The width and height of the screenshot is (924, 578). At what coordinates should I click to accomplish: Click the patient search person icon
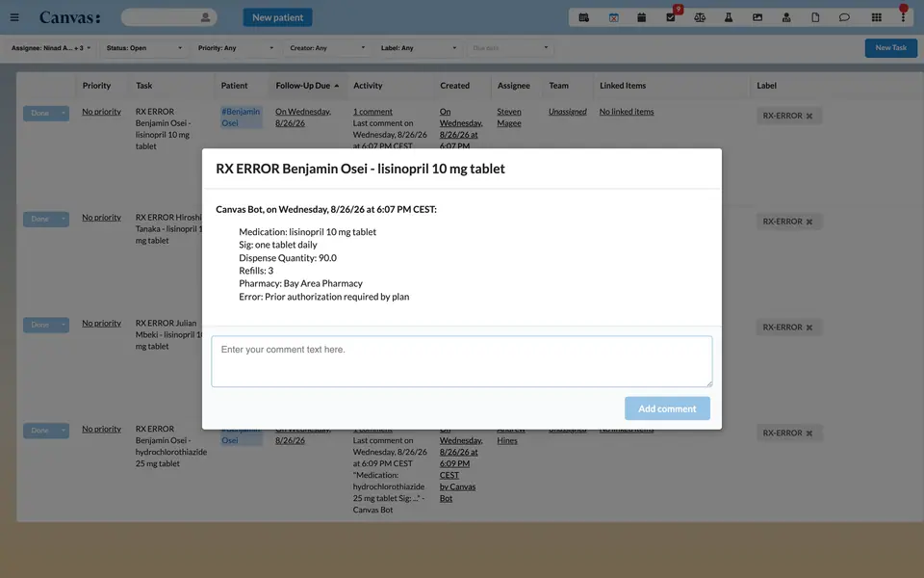[x=205, y=17]
